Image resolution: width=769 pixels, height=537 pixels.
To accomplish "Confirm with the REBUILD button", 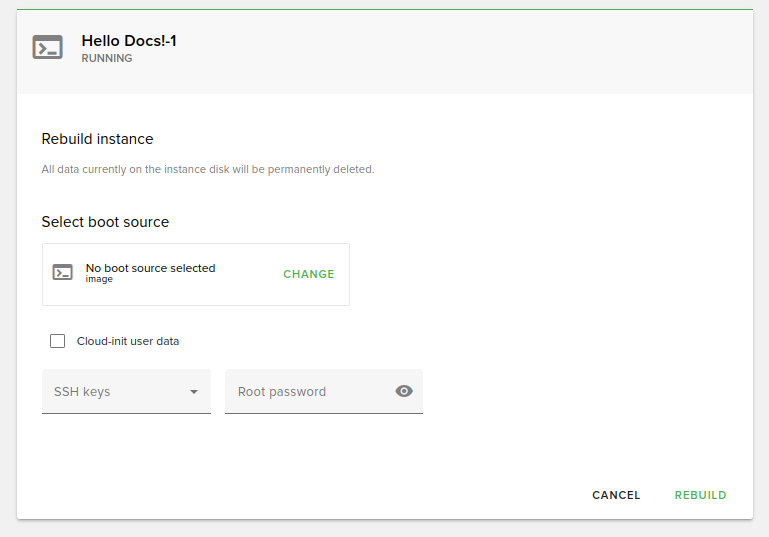I will click(x=700, y=495).
